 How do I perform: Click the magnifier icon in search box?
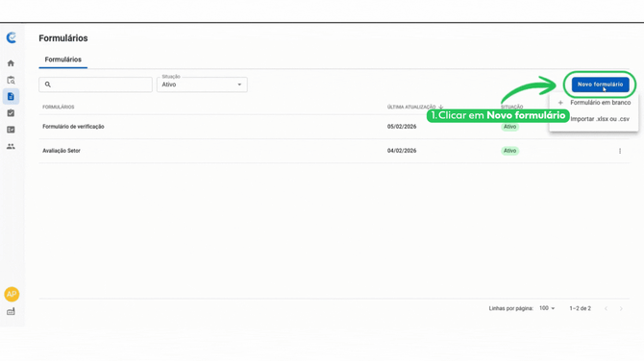click(x=48, y=84)
